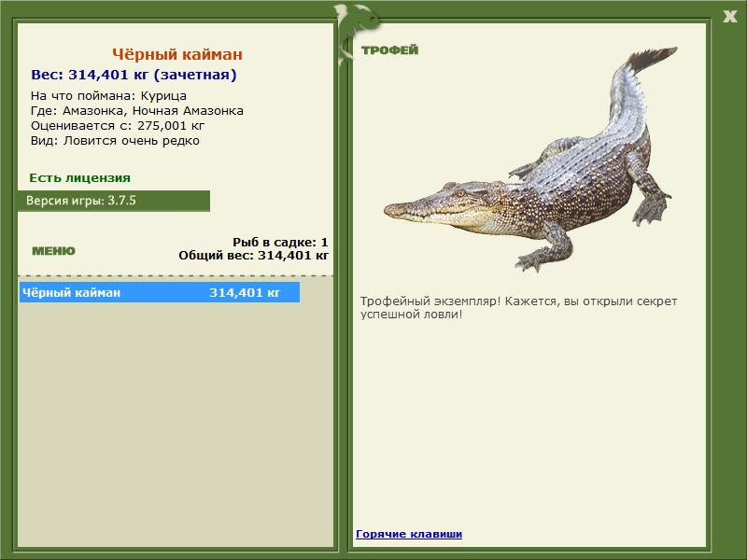Click the empty keepnet list area
Viewport: 747px width, 560px height.
(x=176, y=424)
